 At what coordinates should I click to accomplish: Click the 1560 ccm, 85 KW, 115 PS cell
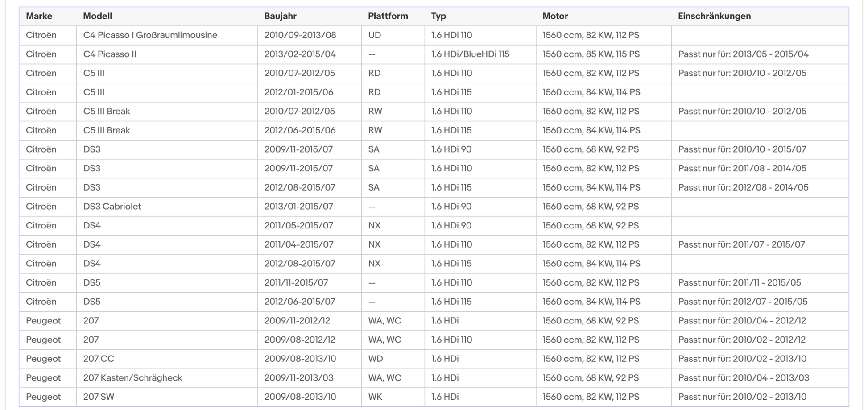pos(591,54)
